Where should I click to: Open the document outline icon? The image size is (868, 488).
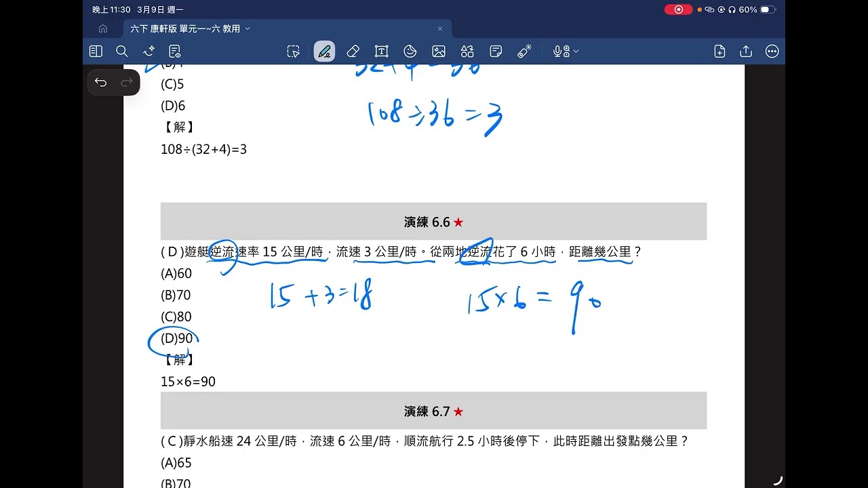pos(175,51)
